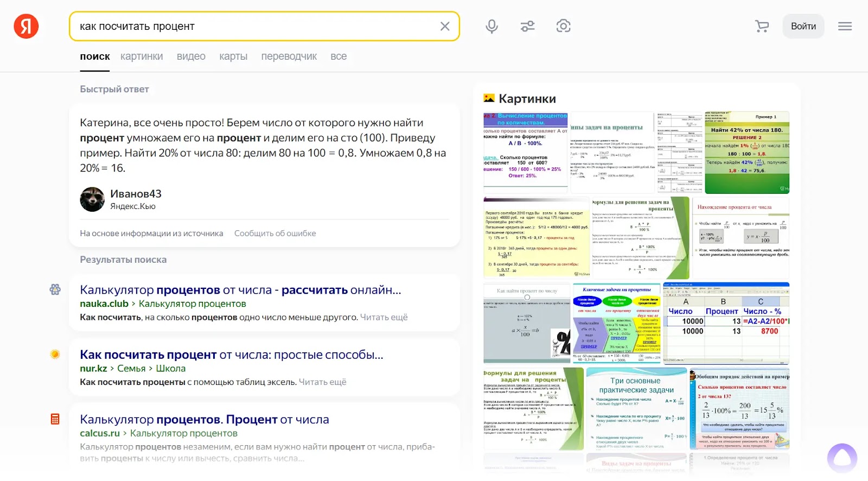
Task: Open 'Калькулятор процентов. Процент от числа' result
Action: tap(205, 420)
